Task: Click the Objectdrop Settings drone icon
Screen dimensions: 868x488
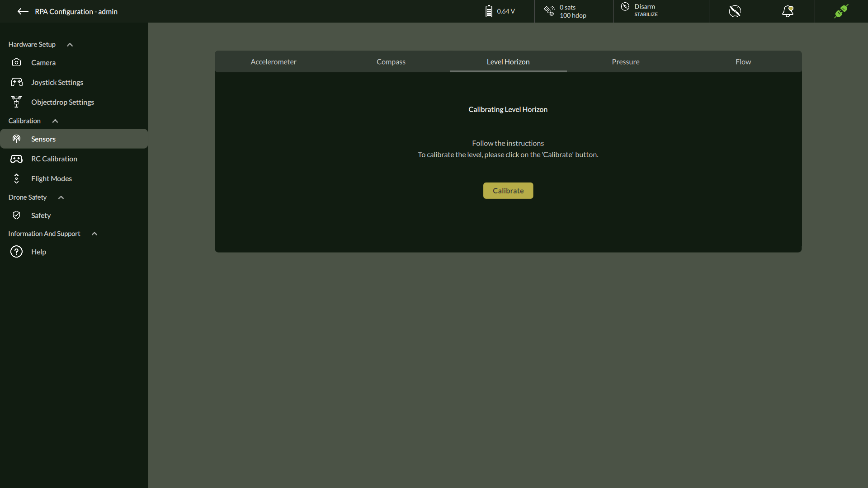Action: (16, 102)
